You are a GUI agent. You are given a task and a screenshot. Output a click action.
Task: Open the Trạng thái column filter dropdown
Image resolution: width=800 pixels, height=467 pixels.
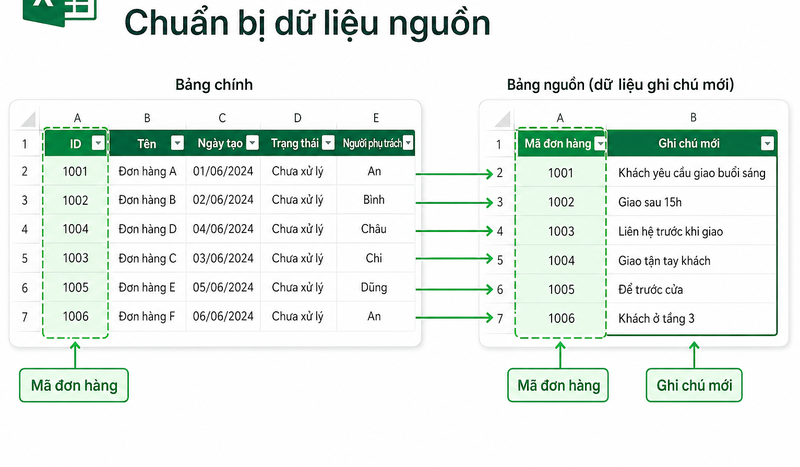tap(329, 143)
